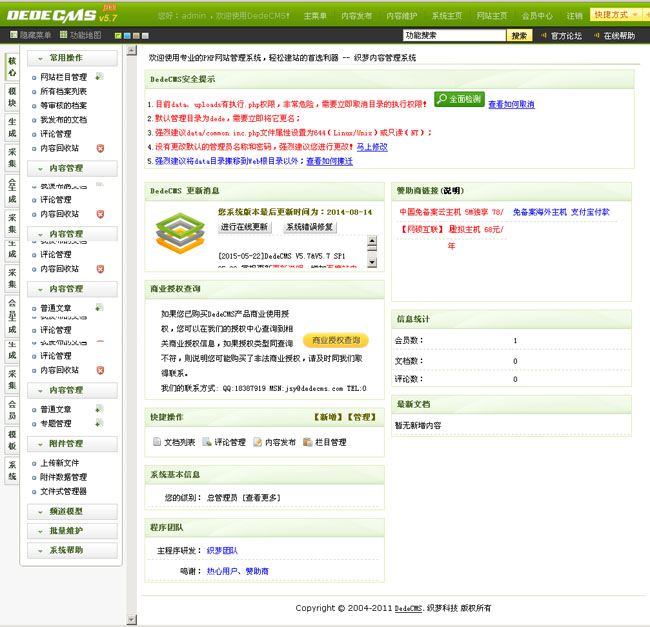The image size is (650, 627).
Task: Click the 内容发布 quick action icon
Action: pos(257,442)
